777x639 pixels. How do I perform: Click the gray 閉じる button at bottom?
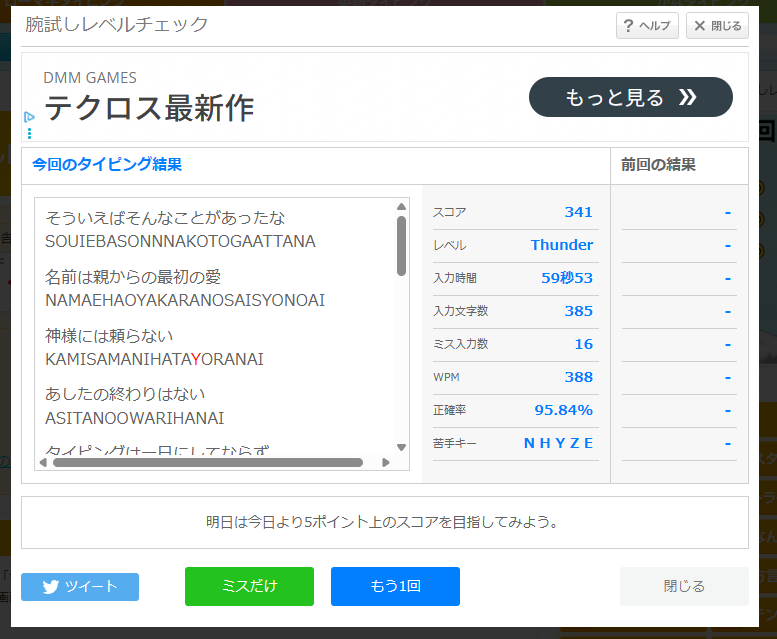[x=684, y=586]
